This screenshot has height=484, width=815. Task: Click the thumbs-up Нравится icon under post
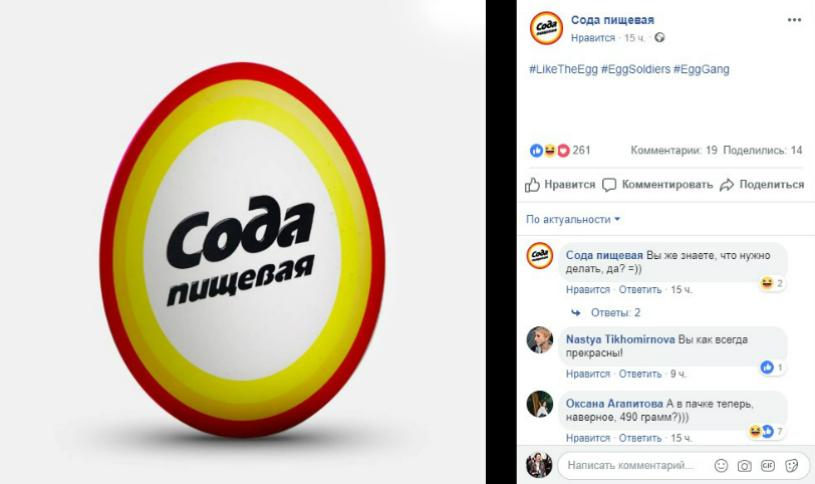(x=532, y=185)
